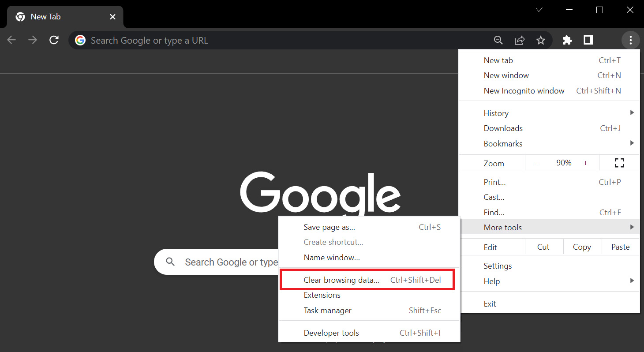Select Clear browsing data

click(341, 280)
